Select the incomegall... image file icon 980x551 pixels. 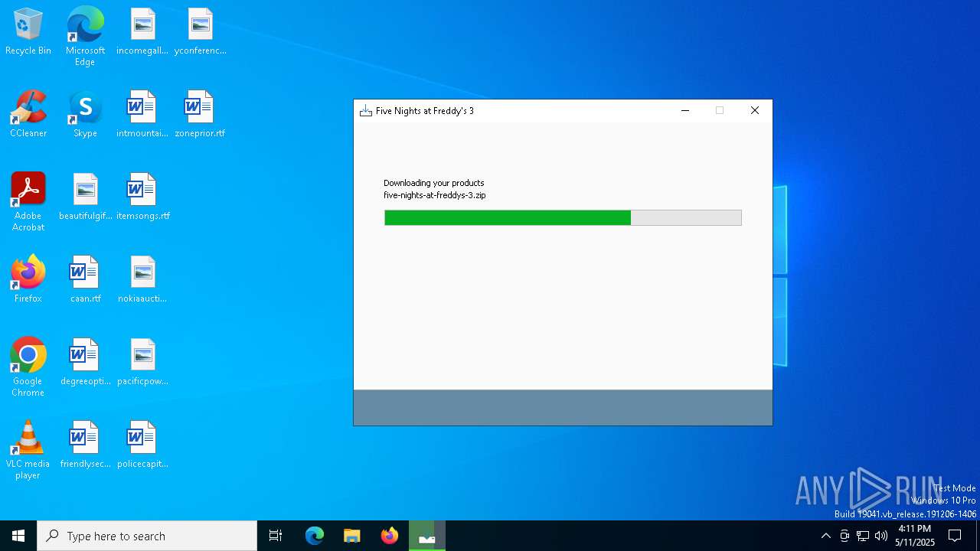click(142, 32)
